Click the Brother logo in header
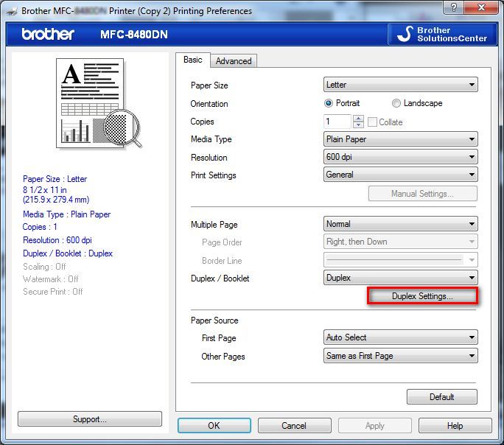This screenshot has width=504, height=445. click(48, 35)
